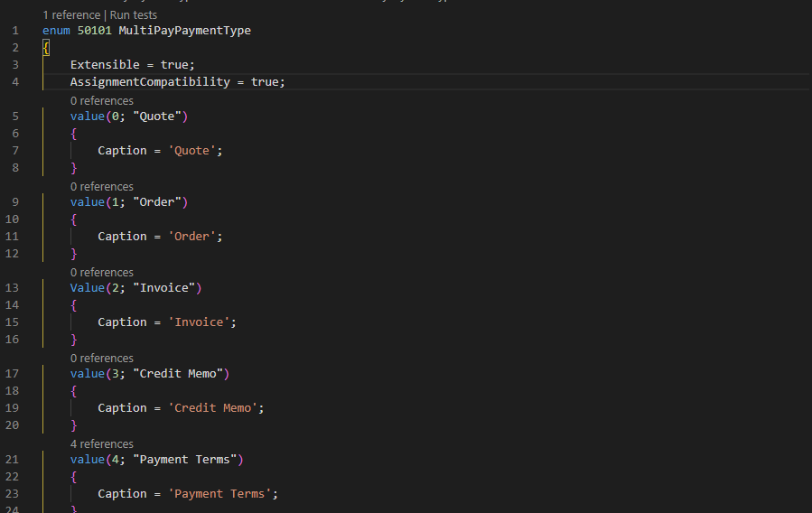
Task: Click the 'Invoice' caption string value
Action: (x=205, y=322)
